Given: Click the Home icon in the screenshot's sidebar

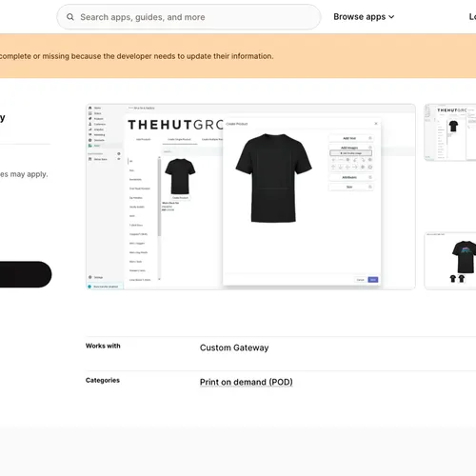Looking at the screenshot, I should tap(90, 108).
